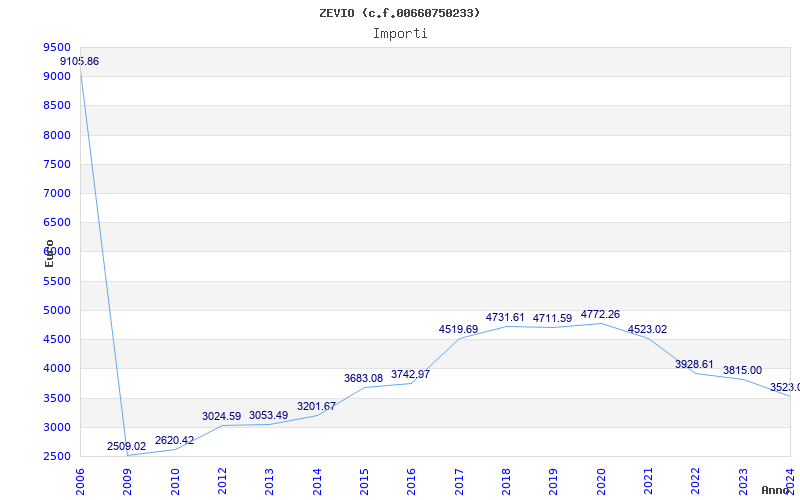Image resolution: width=800 pixels, height=500 pixels.
Task: Click the 3000 y-axis tick label
Action: 57,427
